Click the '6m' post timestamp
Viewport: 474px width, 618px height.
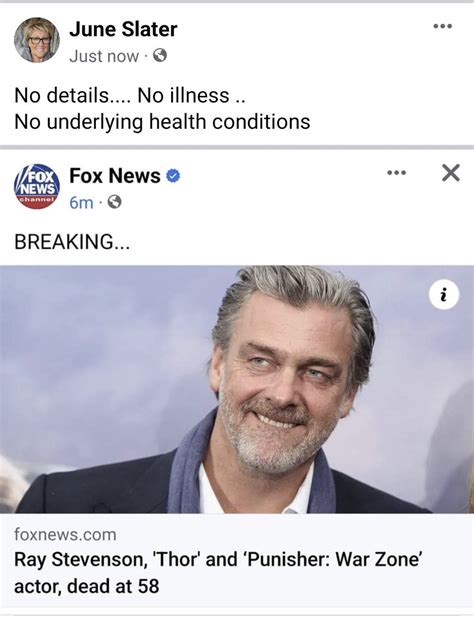coord(82,203)
